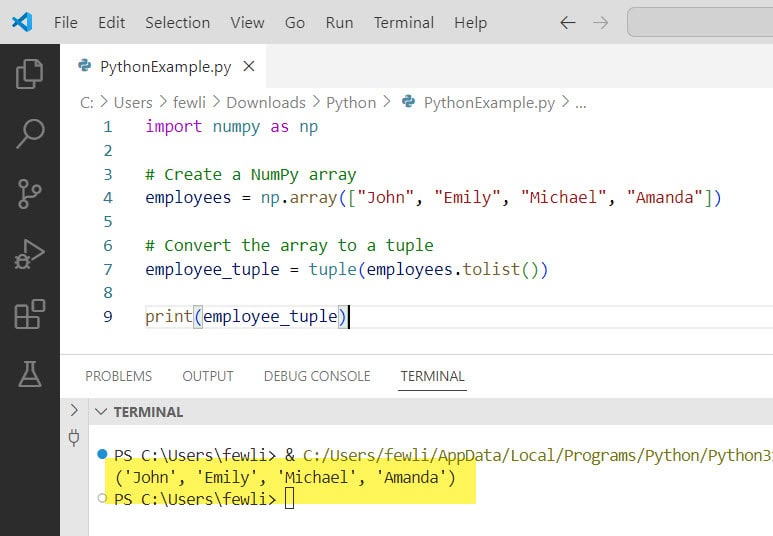Click the Downloads breadcrumb segment
The height and width of the screenshot is (536, 773).
click(x=266, y=103)
